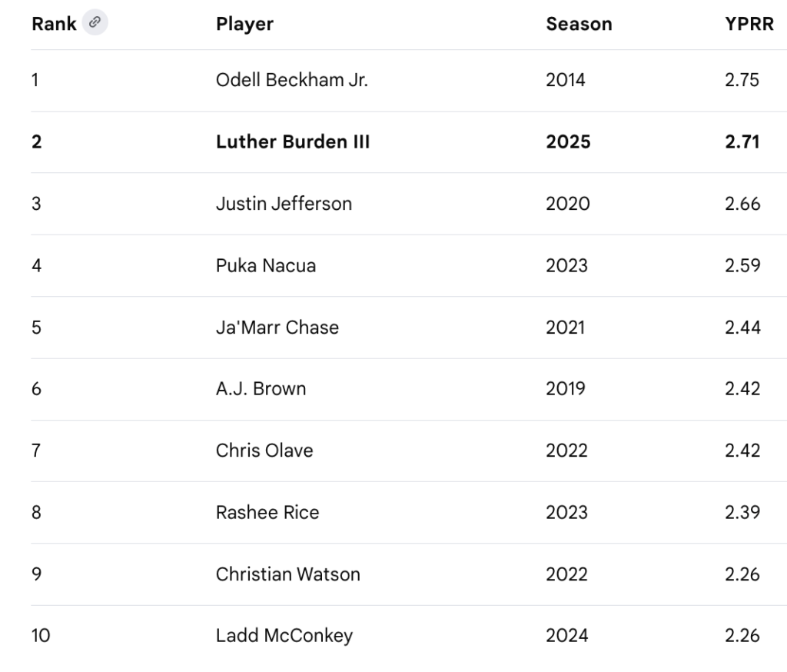Screen dimensions: 787x672
Task: Click Ja'Marr Chase player cell
Action: (x=277, y=327)
